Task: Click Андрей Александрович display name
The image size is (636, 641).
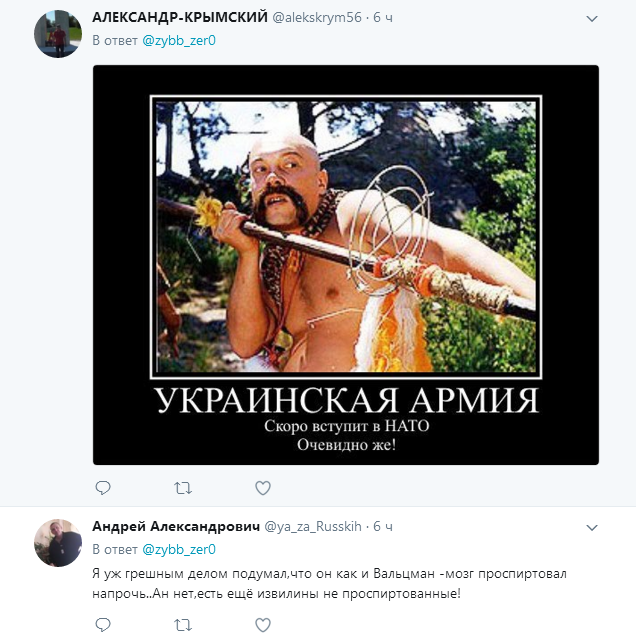Action: (175, 526)
